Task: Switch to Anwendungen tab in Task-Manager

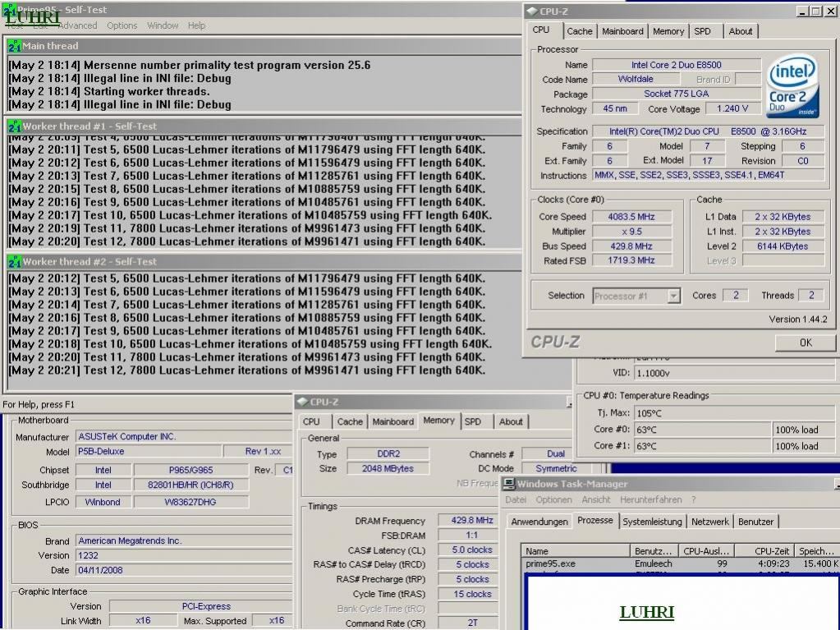Action: [539, 522]
